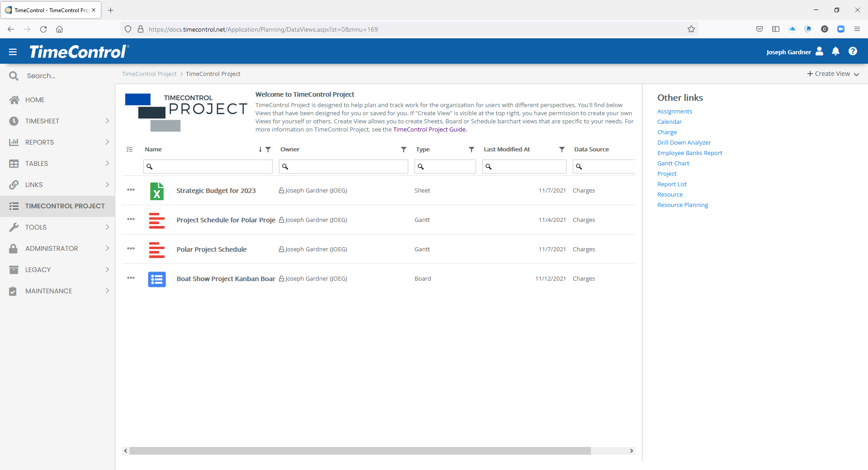Click the Excel sheet icon for Strategic Budget

[x=157, y=191]
